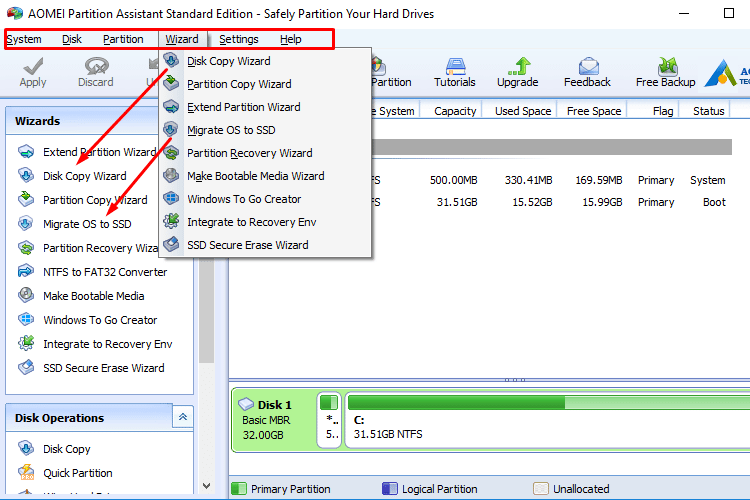Open the System menu

(24, 39)
